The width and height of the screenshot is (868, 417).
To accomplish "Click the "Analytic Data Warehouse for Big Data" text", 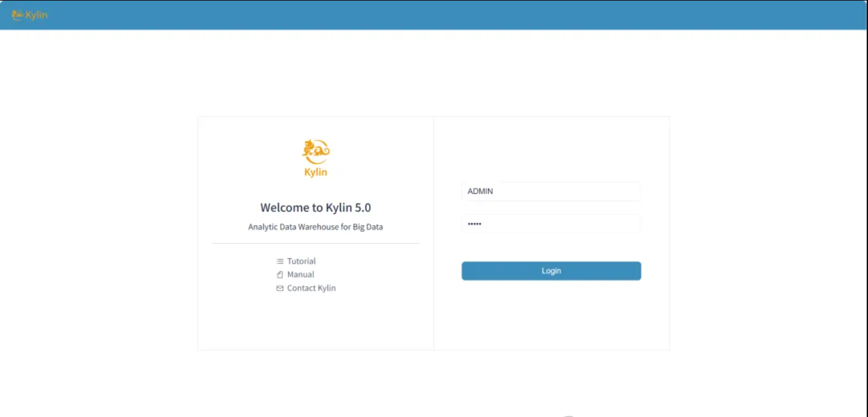I will point(316,227).
